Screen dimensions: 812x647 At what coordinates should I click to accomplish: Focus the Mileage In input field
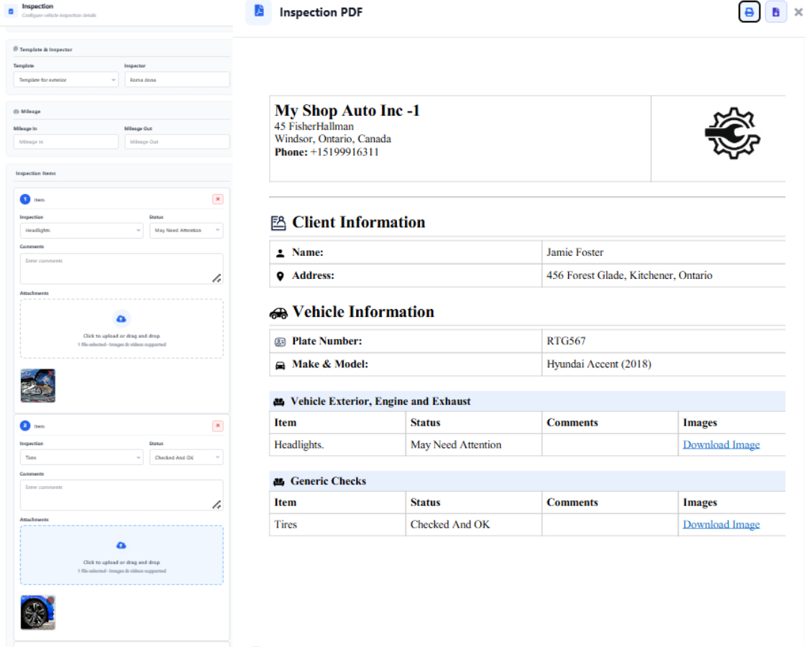click(65, 142)
